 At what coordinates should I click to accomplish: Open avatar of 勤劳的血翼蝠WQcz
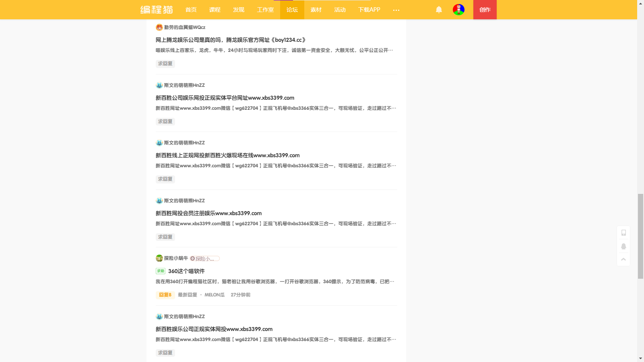pyautogui.click(x=159, y=27)
